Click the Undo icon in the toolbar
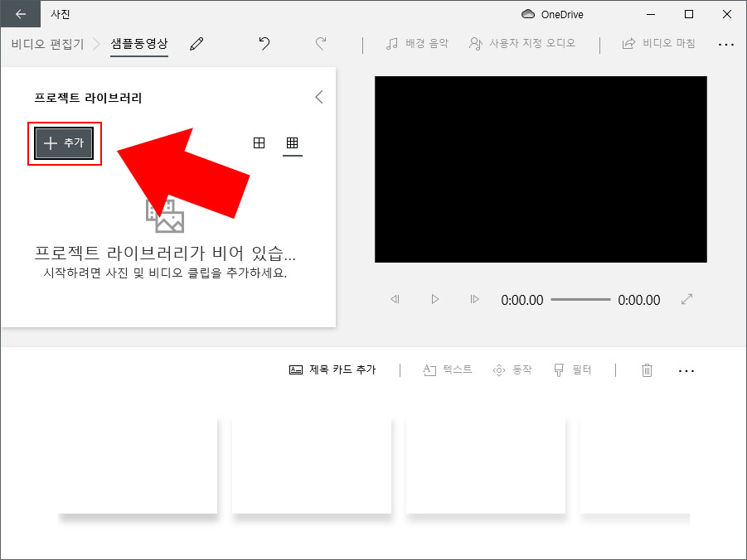Viewport: 747px width, 560px height. (264, 44)
